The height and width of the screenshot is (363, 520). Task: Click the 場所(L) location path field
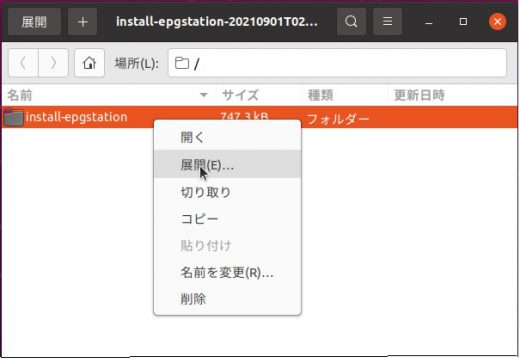click(337, 63)
